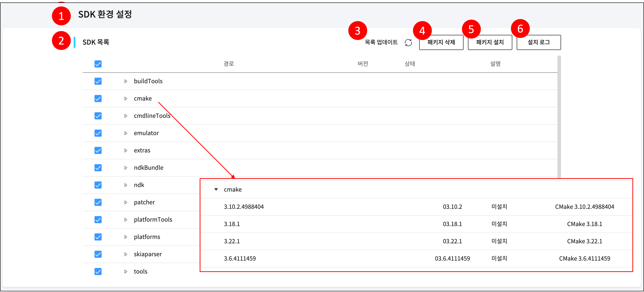The image size is (644, 292).
Task: Click the 패키지 삭제 button
Action: [441, 42]
